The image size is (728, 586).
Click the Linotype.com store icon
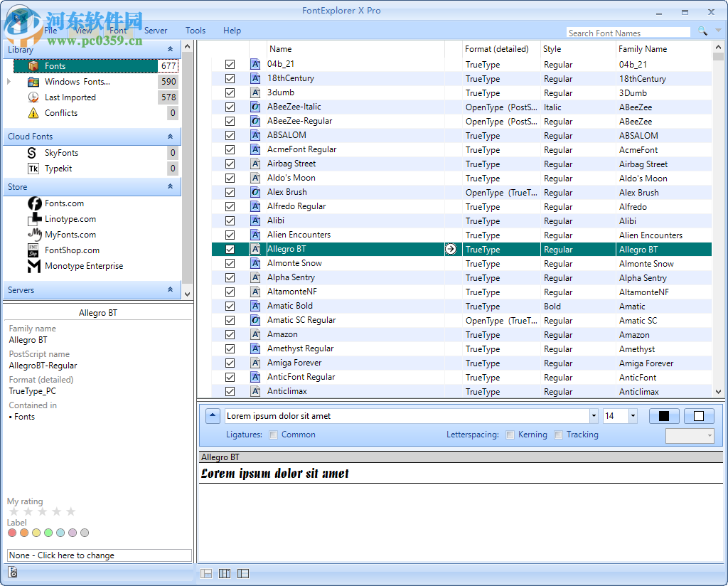pyautogui.click(x=34, y=219)
